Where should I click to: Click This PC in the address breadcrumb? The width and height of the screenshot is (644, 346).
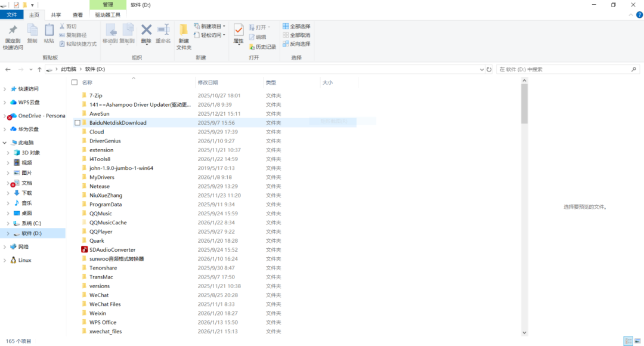[68, 69]
